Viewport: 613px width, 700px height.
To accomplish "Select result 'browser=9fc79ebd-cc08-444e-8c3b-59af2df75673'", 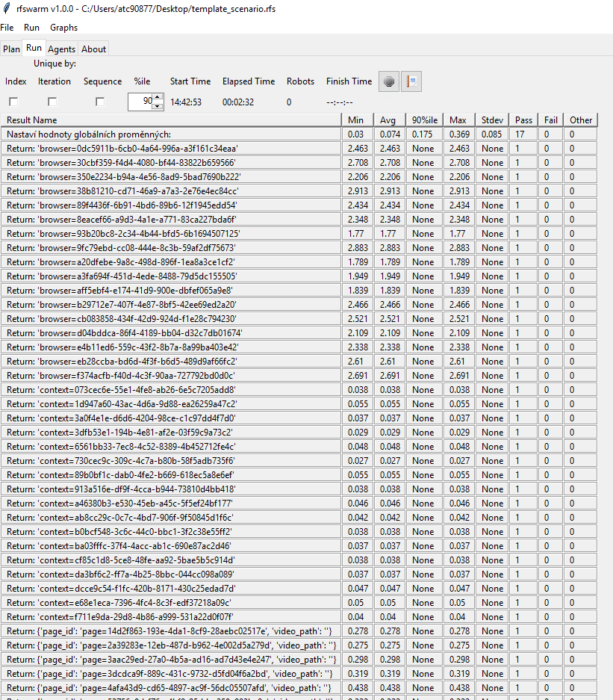I will pos(171,248).
